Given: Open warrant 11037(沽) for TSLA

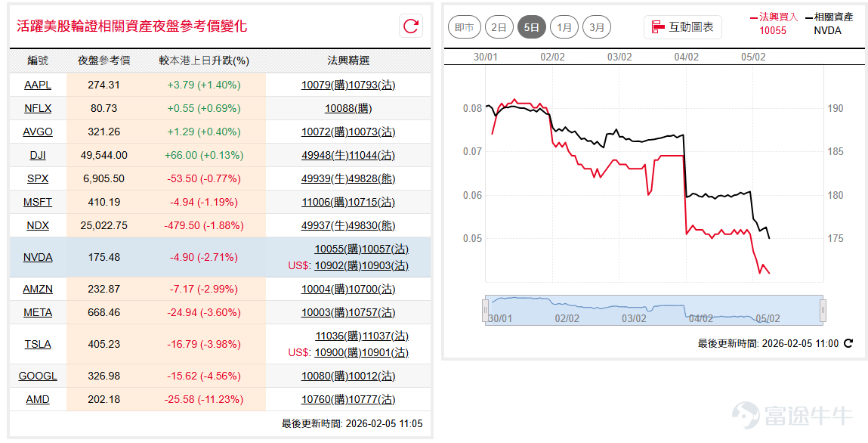Looking at the screenshot, I should pyautogui.click(x=385, y=336).
